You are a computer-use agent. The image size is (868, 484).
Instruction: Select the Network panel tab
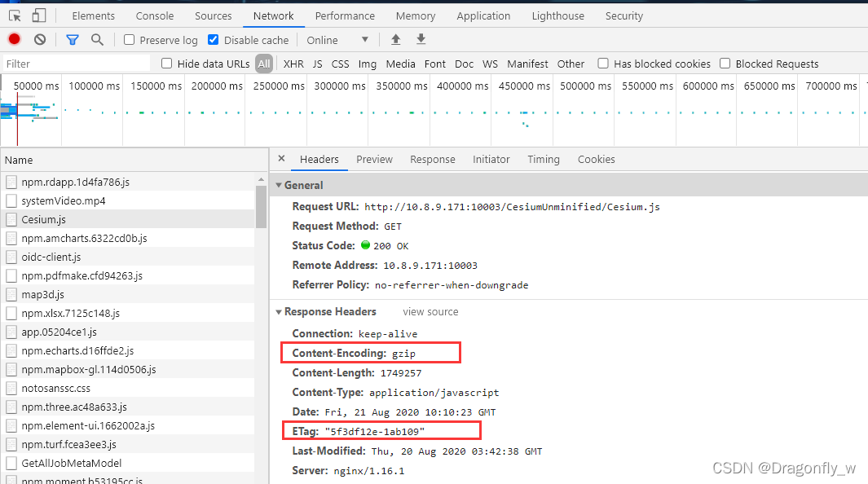click(x=274, y=16)
